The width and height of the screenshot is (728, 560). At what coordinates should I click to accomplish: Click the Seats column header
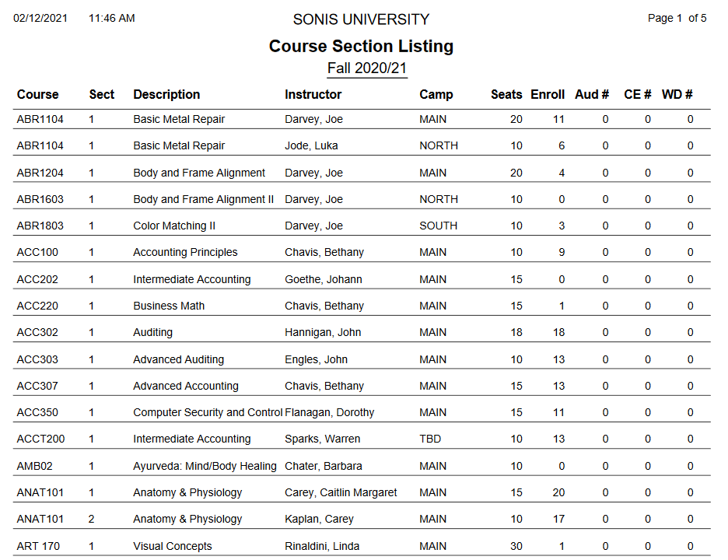tap(506, 95)
